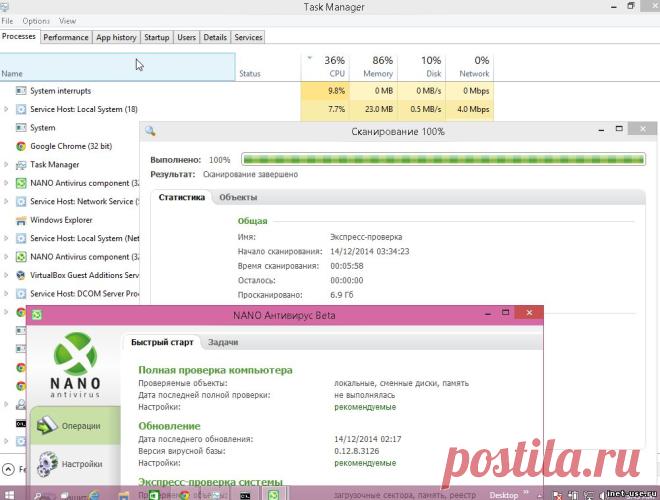Expand Service Host: Local System (18) group
This screenshot has width=660, height=500.
click(6, 109)
